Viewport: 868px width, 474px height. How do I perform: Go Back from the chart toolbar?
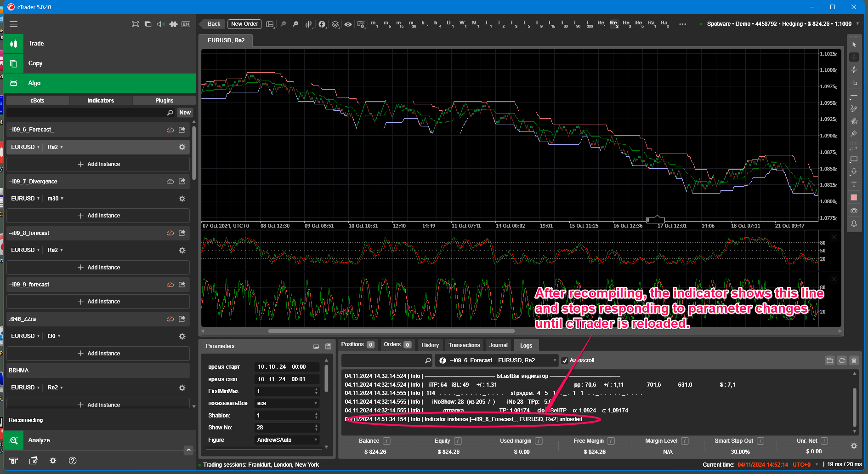[211, 24]
